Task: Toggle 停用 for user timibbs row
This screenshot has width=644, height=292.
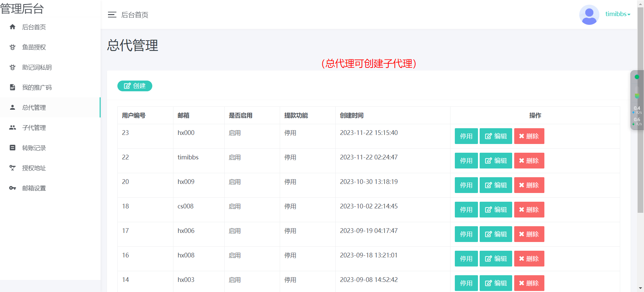Action: tap(466, 160)
